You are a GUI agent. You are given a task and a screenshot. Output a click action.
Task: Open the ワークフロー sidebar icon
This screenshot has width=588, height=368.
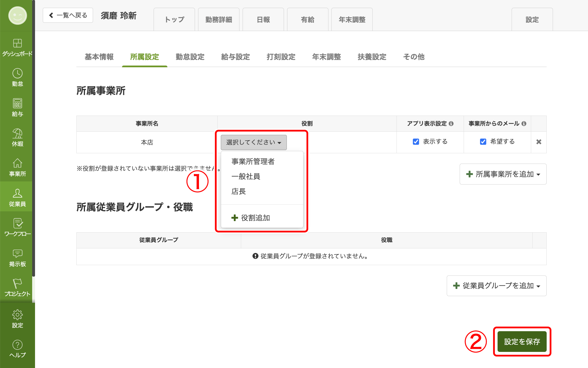[x=17, y=224]
